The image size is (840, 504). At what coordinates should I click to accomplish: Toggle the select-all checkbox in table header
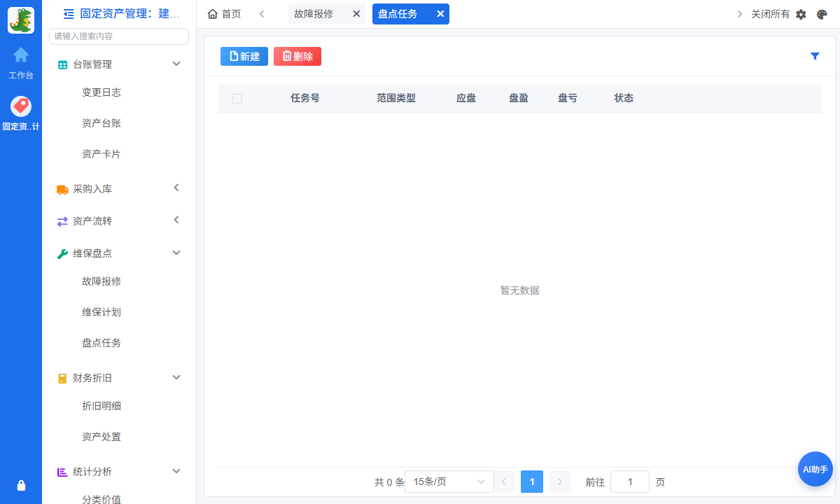coord(237,99)
